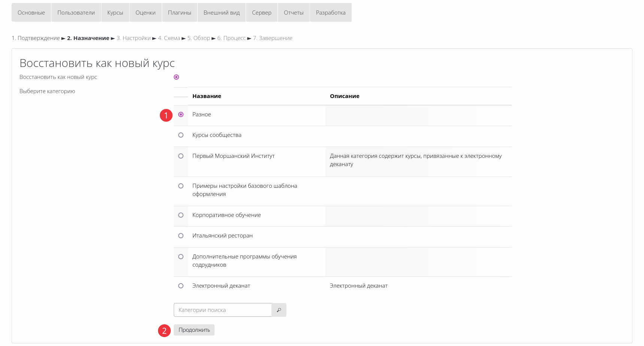The width and height of the screenshot is (644, 346).
Task: Pick 'Корпоративное обучение' category radio
Action: pyautogui.click(x=181, y=215)
